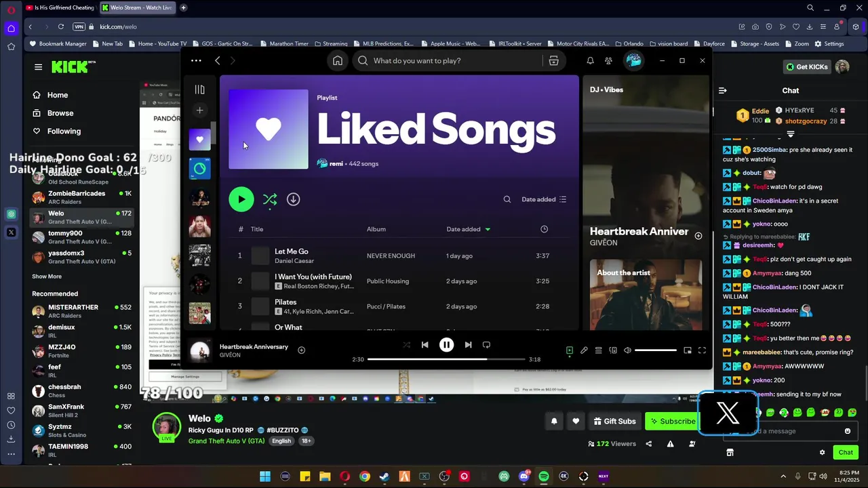Open Friend Activity icon in Spotify

pyautogui.click(x=608, y=61)
